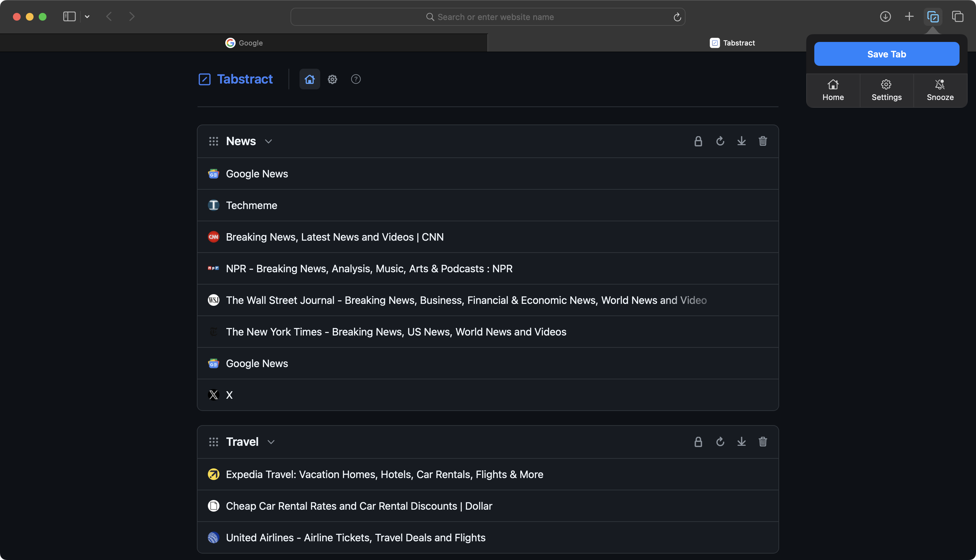The width and height of the screenshot is (976, 560).
Task: Click the Safari address search field
Action: [x=487, y=17]
